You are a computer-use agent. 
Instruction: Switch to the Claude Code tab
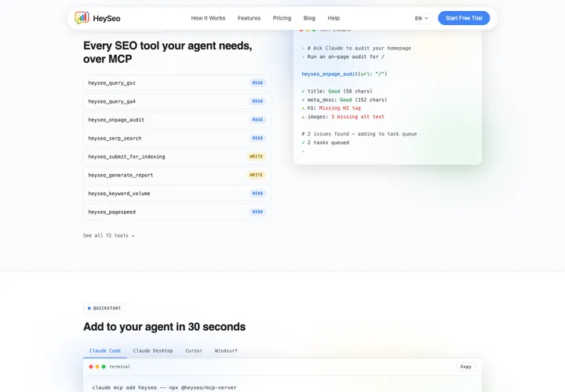105,350
